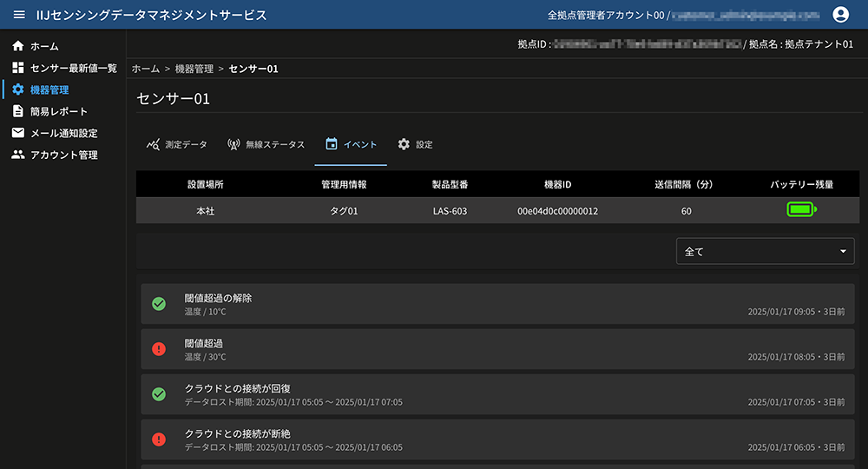The height and width of the screenshot is (469, 868).
Task: Click the 簡易レポート document icon
Action: click(x=18, y=111)
